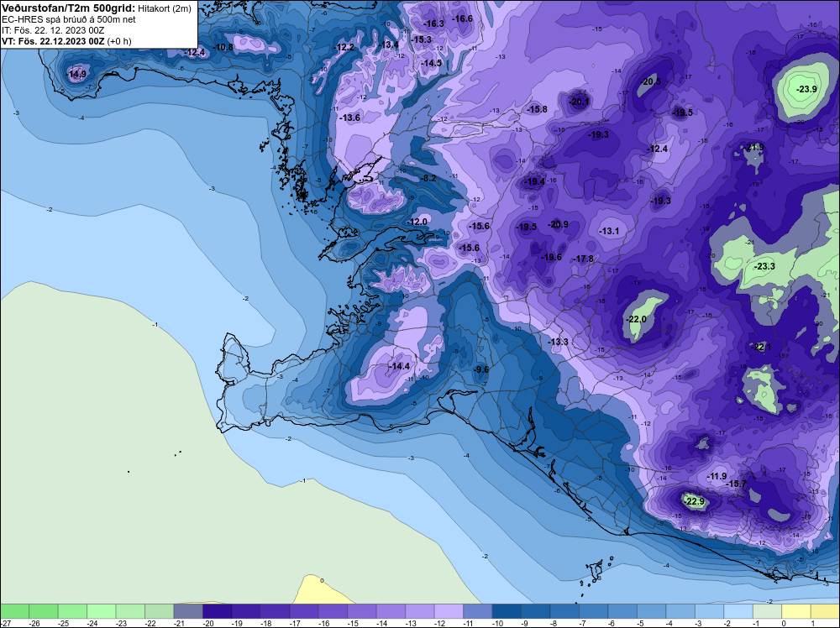The image size is (840, 628).
Task: Click the -10.8 temperature label
Action: 223,47
